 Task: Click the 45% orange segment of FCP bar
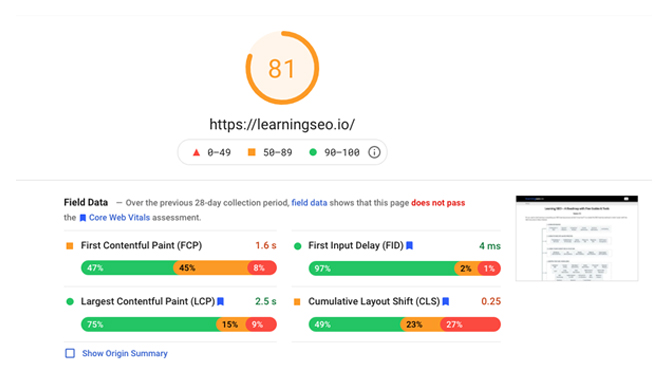click(211, 268)
